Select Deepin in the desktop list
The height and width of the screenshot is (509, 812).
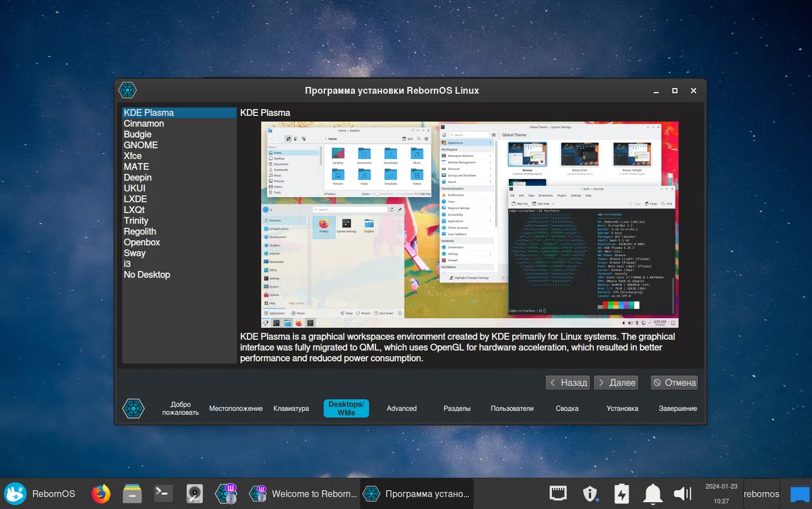[179, 177]
